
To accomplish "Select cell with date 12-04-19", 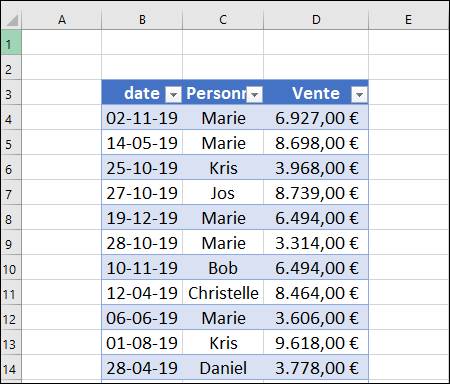I will (142, 292).
